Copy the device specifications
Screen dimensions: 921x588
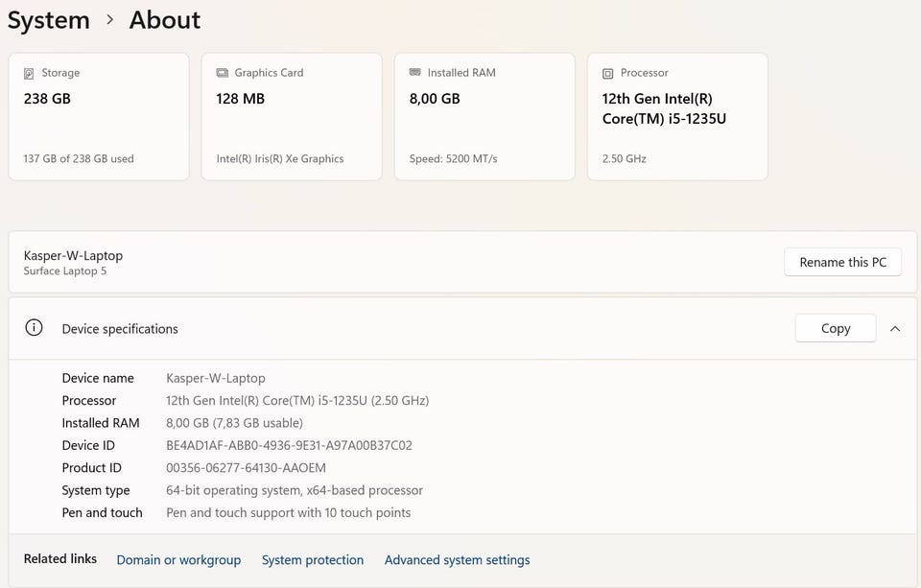pyautogui.click(x=836, y=328)
